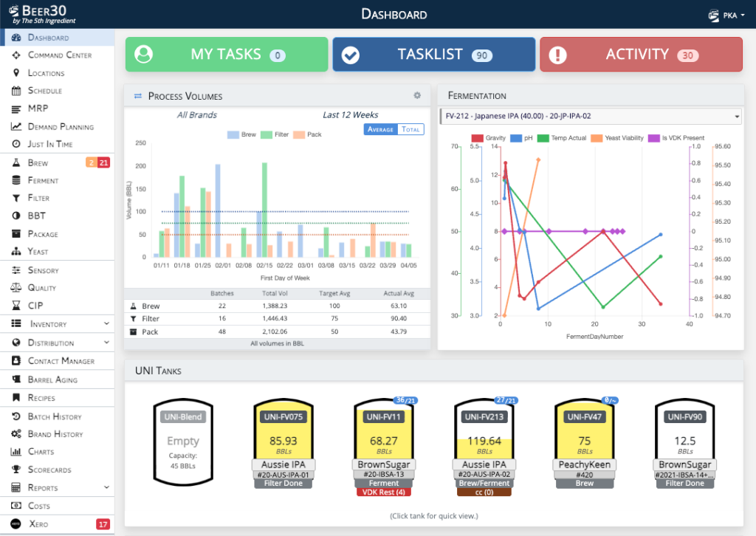Open Barrel Aging from the sidebar

(x=15, y=379)
